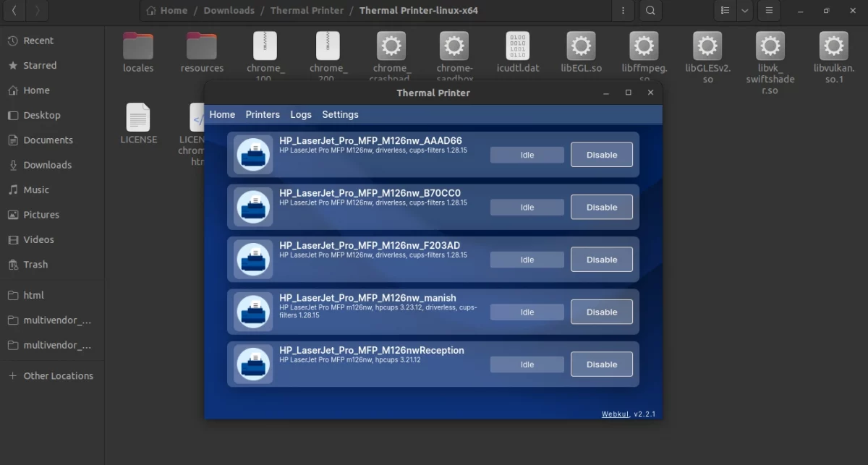This screenshot has height=465, width=868.
Task: Click Idle status of Reception printer
Action: pos(527,364)
